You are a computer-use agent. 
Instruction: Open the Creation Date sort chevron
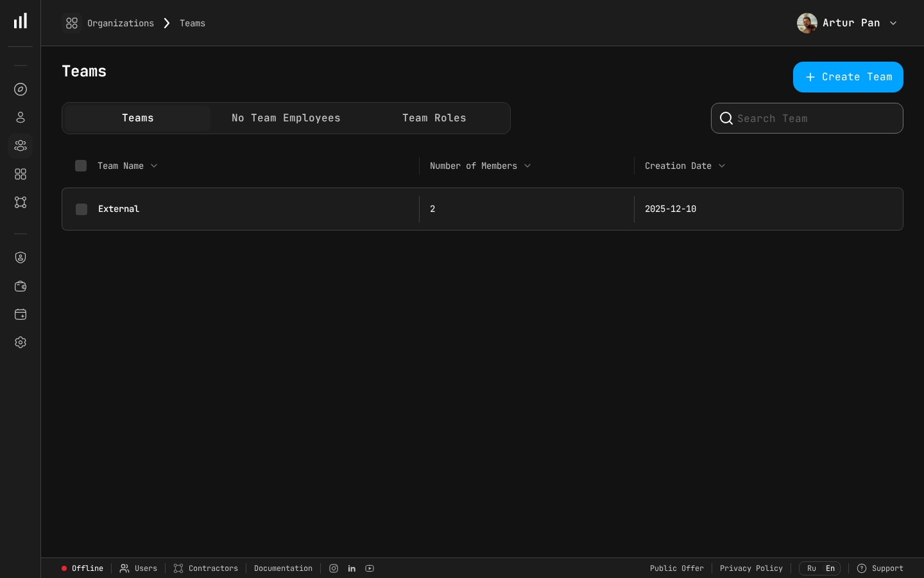(x=722, y=166)
